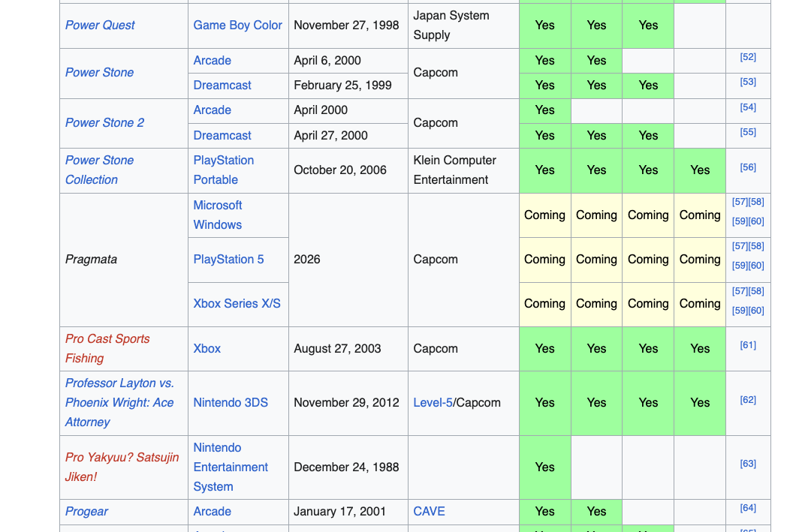Open the CAVE developer link
Image resolution: width=793 pixels, height=532 pixels.
pyautogui.click(x=429, y=511)
